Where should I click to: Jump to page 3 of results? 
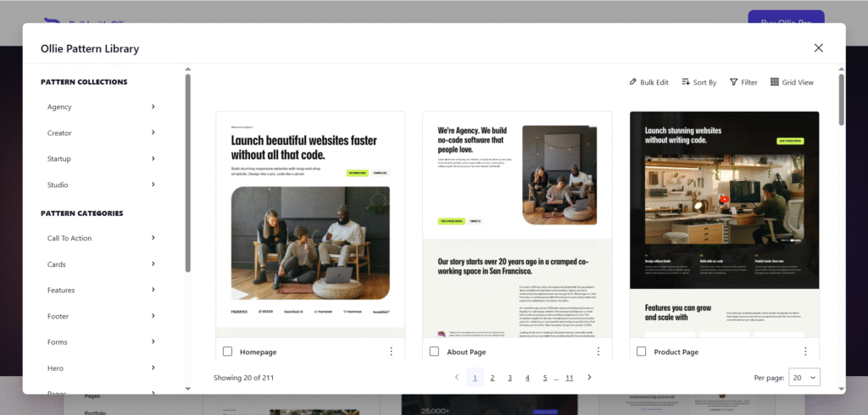(509, 378)
